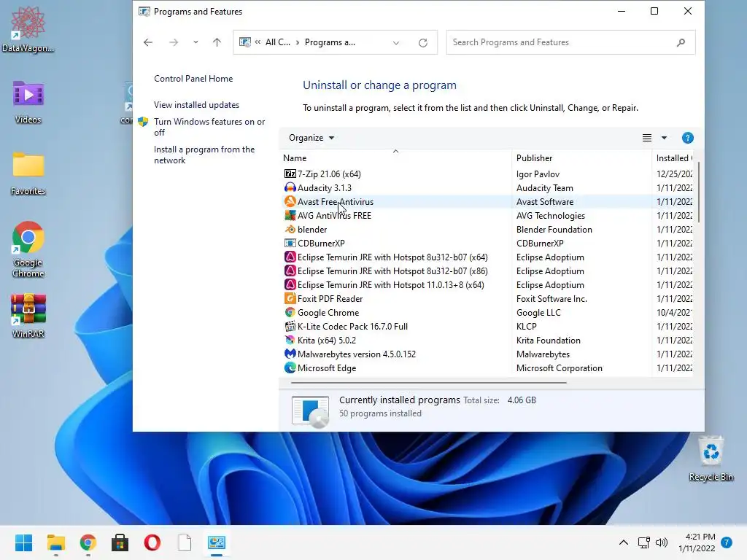Click 'Programs a...' breadcrumb segment
Screen dimensions: 747x560
point(330,42)
